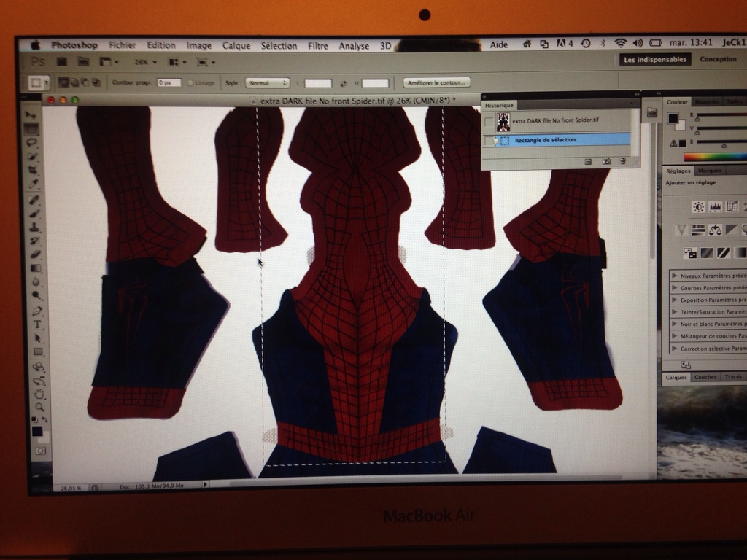Select the Eyedropper tool
The image size is (747, 560).
click(x=34, y=183)
